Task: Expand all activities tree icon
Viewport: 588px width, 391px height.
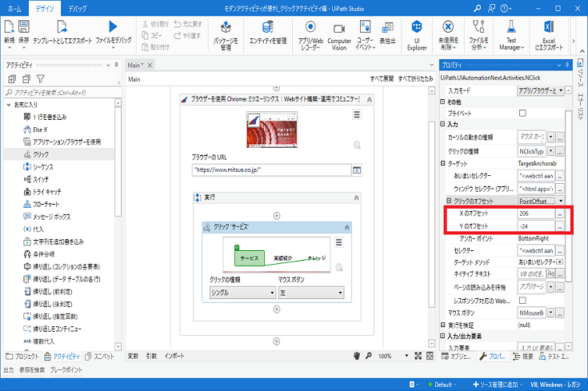Action: [12, 78]
